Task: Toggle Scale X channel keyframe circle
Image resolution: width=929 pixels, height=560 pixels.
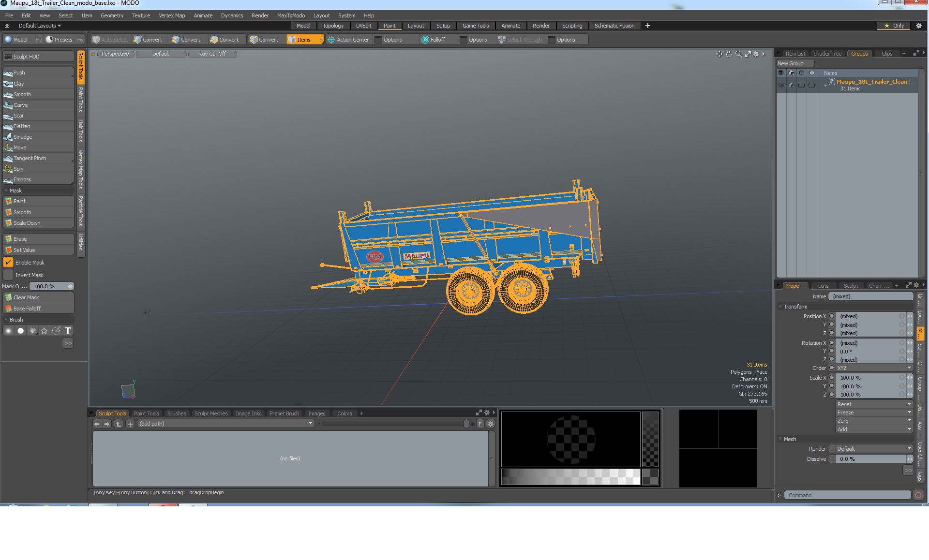Action: pos(832,378)
